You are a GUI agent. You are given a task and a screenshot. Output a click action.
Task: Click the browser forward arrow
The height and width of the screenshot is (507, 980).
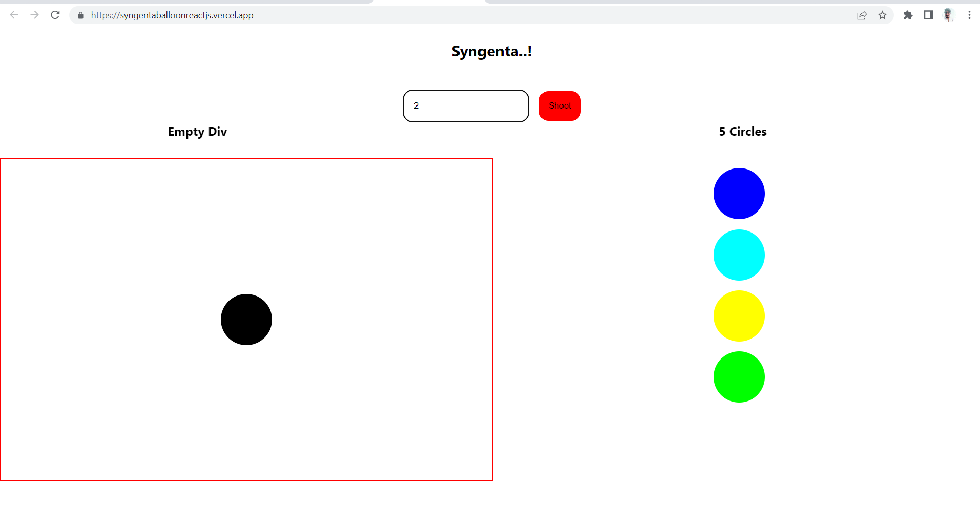coord(34,15)
